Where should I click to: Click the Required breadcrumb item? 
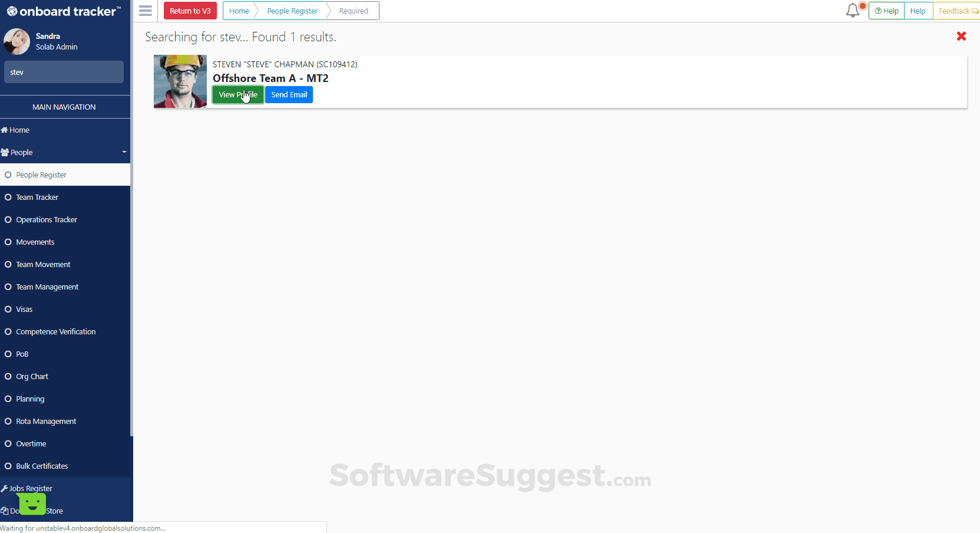(x=354, y=11)
